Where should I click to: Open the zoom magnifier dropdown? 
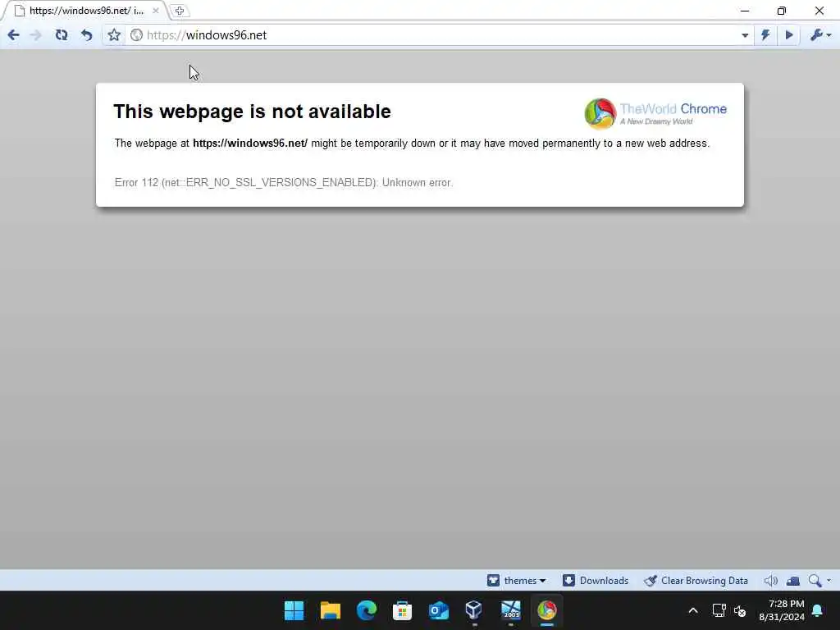click(x=819, y=581)
